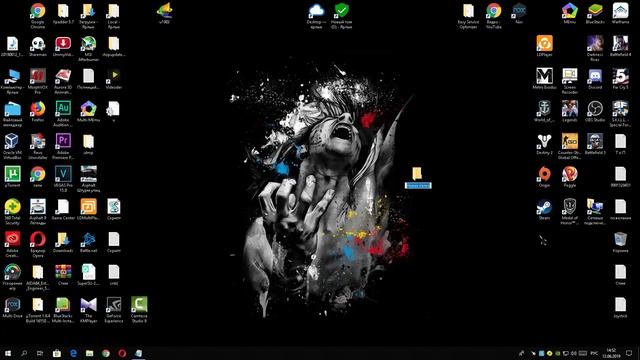The width and height of the screenshot is (640, 360).
Task: Launch Warframe from the desktop
Action: click(x=620, y=13)
